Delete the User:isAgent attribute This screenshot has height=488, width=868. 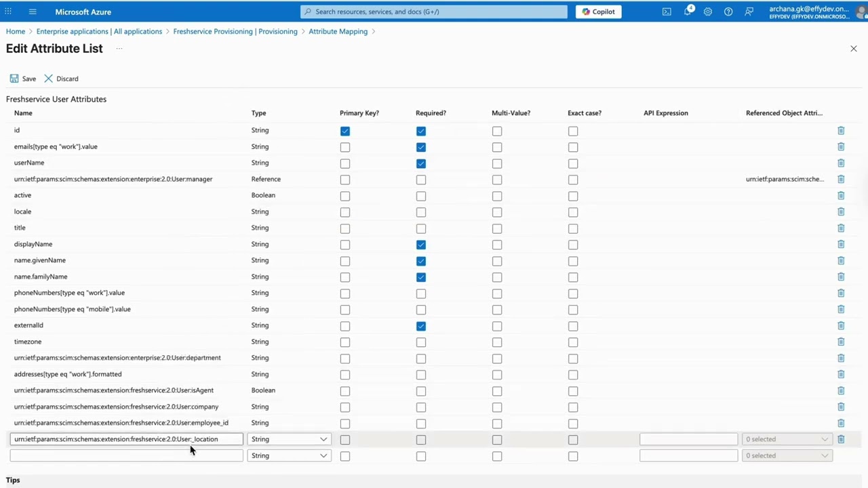841,390
